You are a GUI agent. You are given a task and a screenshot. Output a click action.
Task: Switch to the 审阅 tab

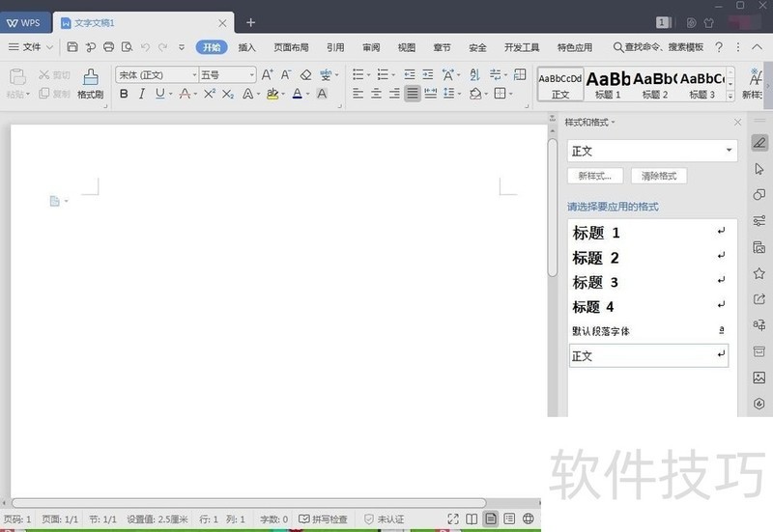[371, 47]
